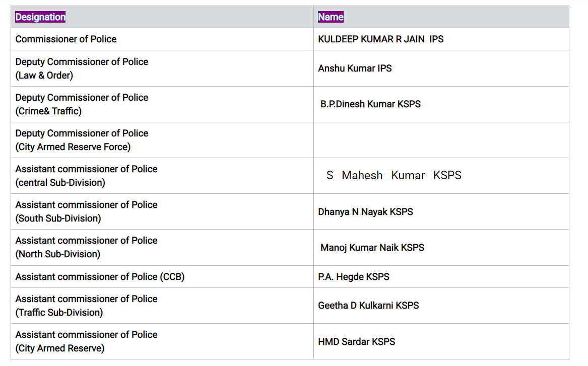
Task: Click the name KULDEEP KUMAR R JAIN IPS
Action: [x=380, y=39]
